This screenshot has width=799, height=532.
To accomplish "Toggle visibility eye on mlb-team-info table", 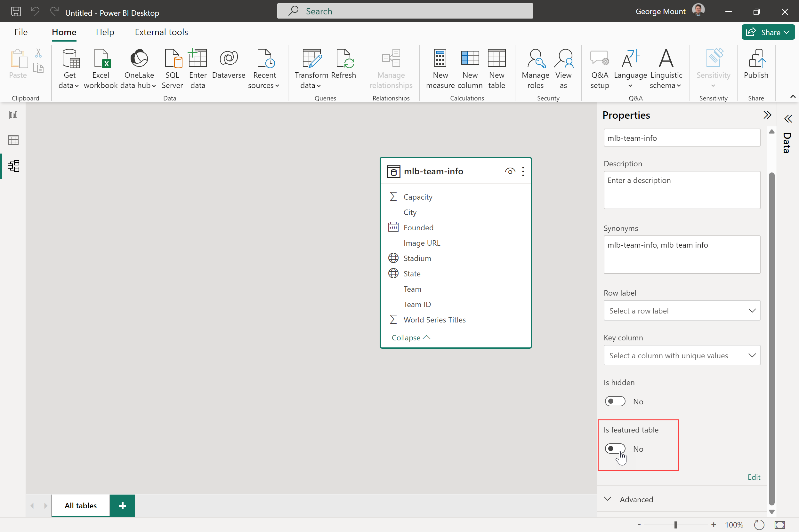I will pos(510,171).
